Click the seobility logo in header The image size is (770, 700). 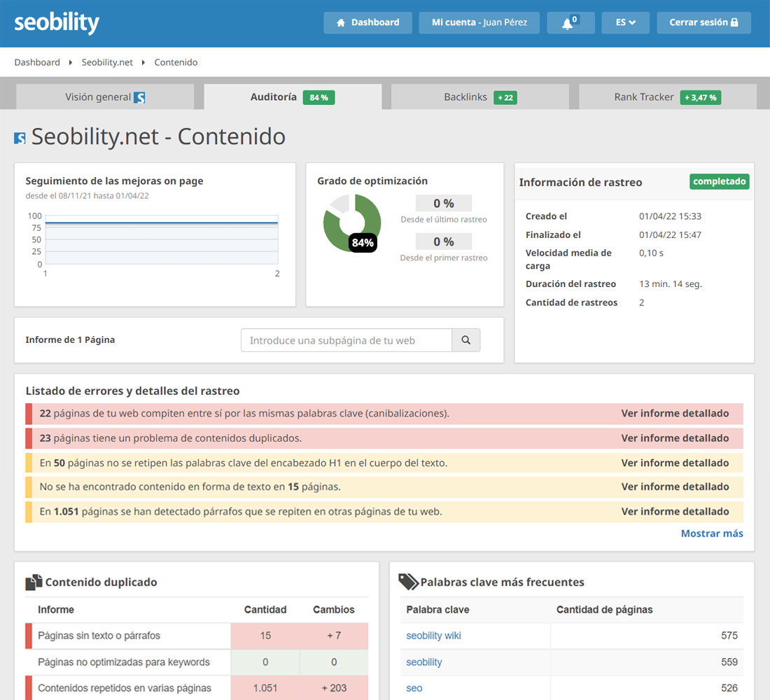pos(57,23)
